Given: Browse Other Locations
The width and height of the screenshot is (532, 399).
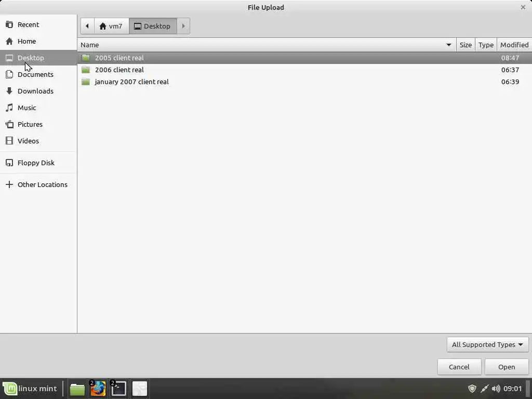Looking at the screenshot, I should pyautogui.click(x=38, y=184).
